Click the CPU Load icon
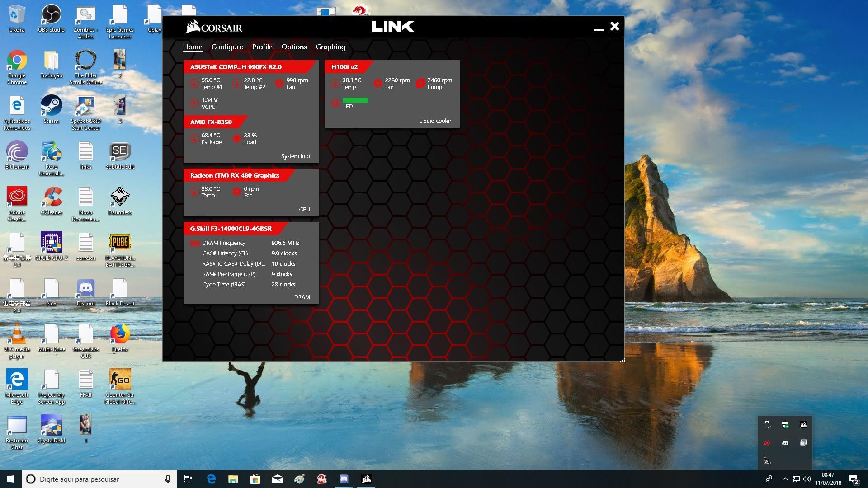The width and height of the screenshot is (868, 488). tap(237, 139)
